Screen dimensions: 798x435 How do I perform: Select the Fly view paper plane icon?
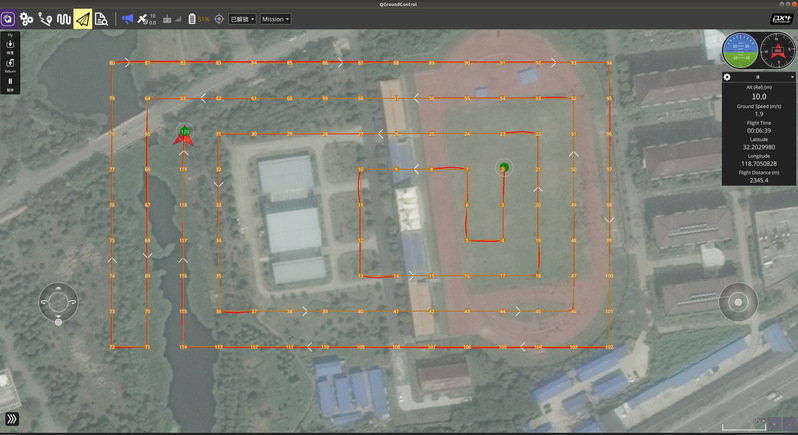(82, 18)
